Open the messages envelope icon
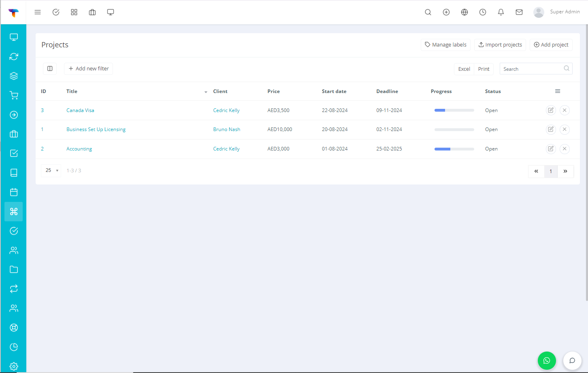This screenshot has width=588, height=373. (x=519, y=12)
